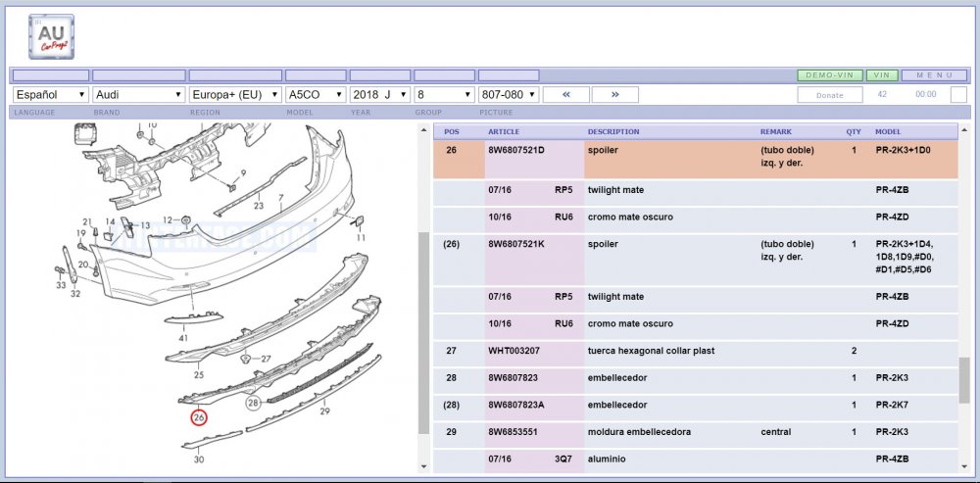980x483 pixels.
Task: Click part number 12 in the diagram
Action: click(x=168, y=219)
